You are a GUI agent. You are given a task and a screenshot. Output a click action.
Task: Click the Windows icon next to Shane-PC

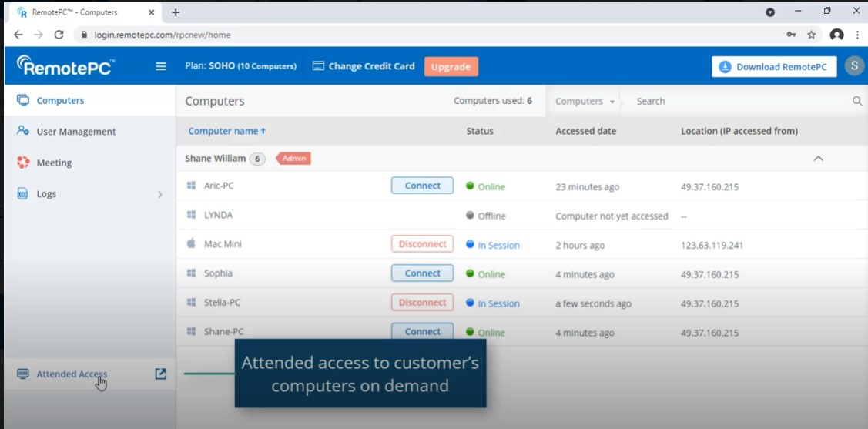click(191, 331)
